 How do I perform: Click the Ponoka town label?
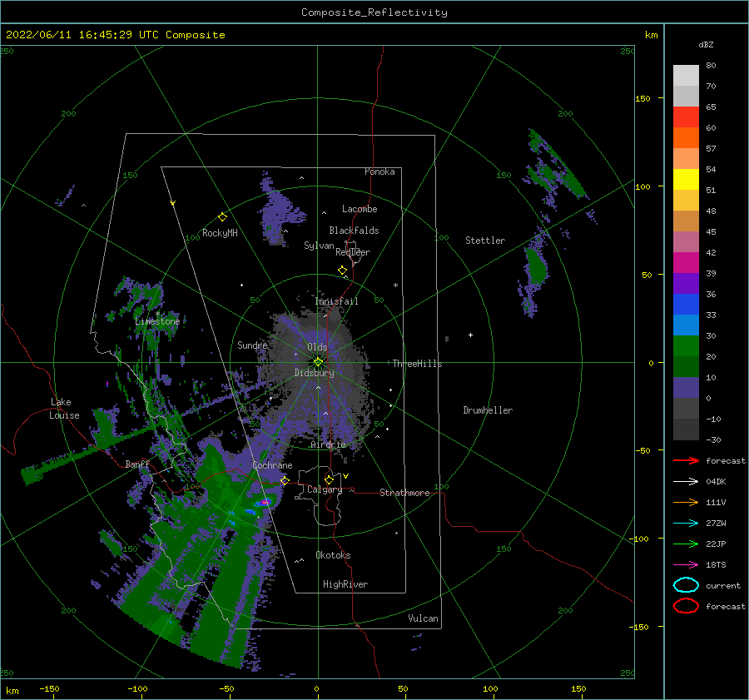tap(379, 171)
